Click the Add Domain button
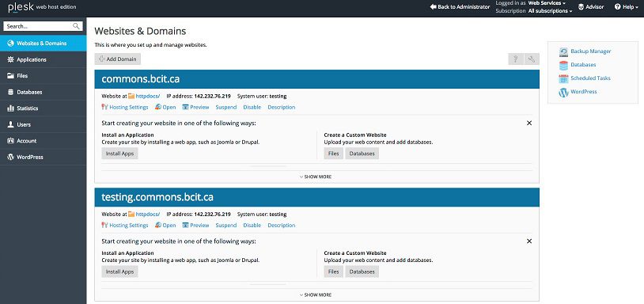The image size is (644, 304). click(x=118, y=59)
